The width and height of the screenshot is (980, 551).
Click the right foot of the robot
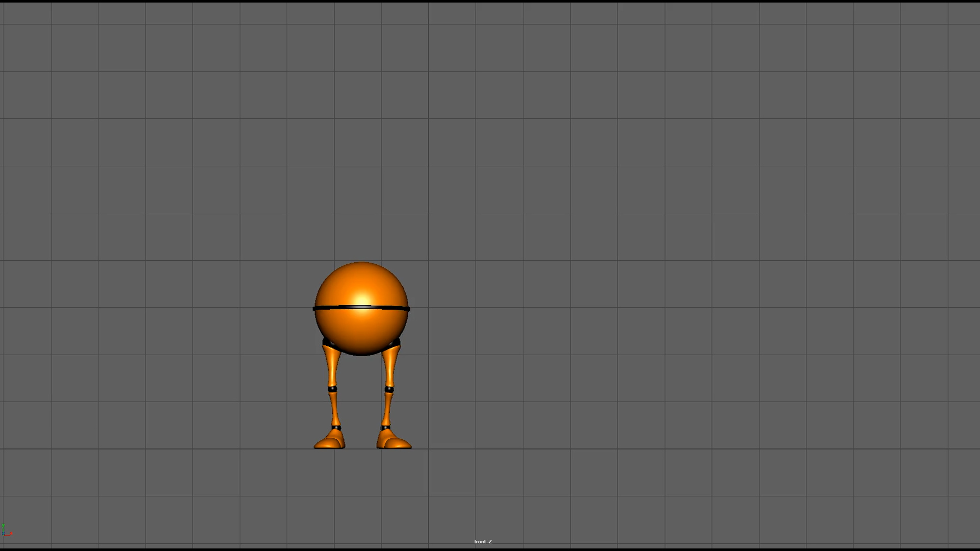[393, 441]
